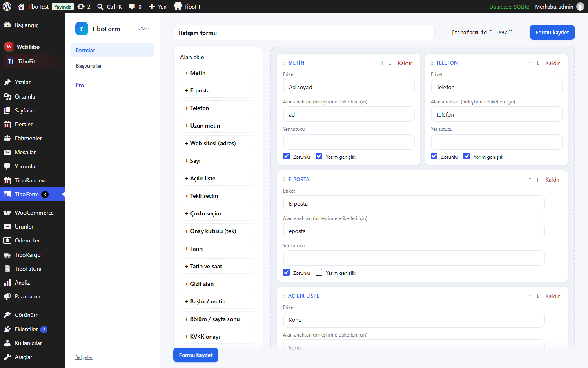
Task: Open WooCommerce in the sidebar menu
Action: (x=33, y=213)
